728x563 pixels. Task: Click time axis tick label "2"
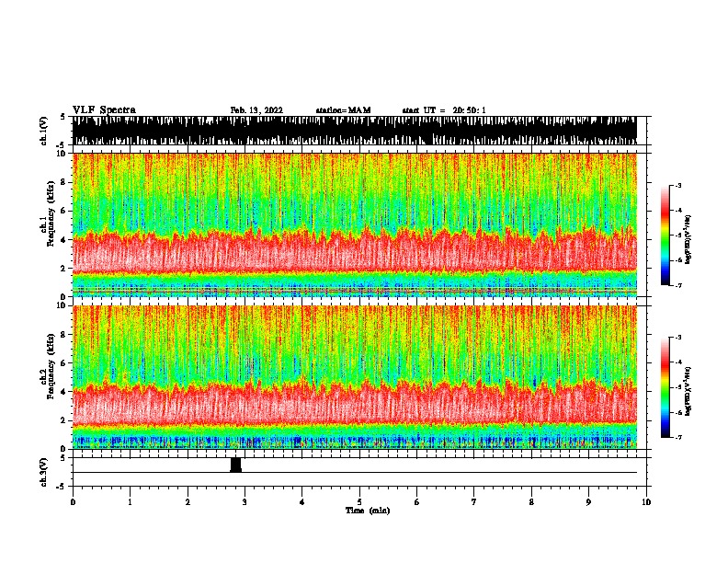click(188, 502)
